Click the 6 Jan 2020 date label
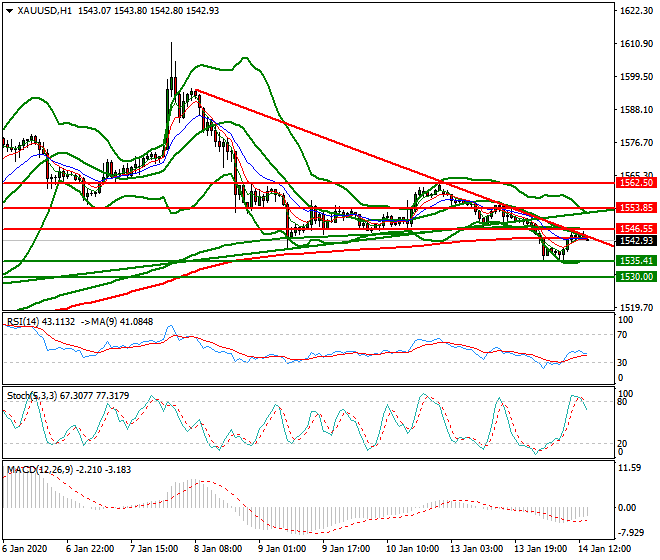Viewport: 660px width, 560px height. point(24,549)
